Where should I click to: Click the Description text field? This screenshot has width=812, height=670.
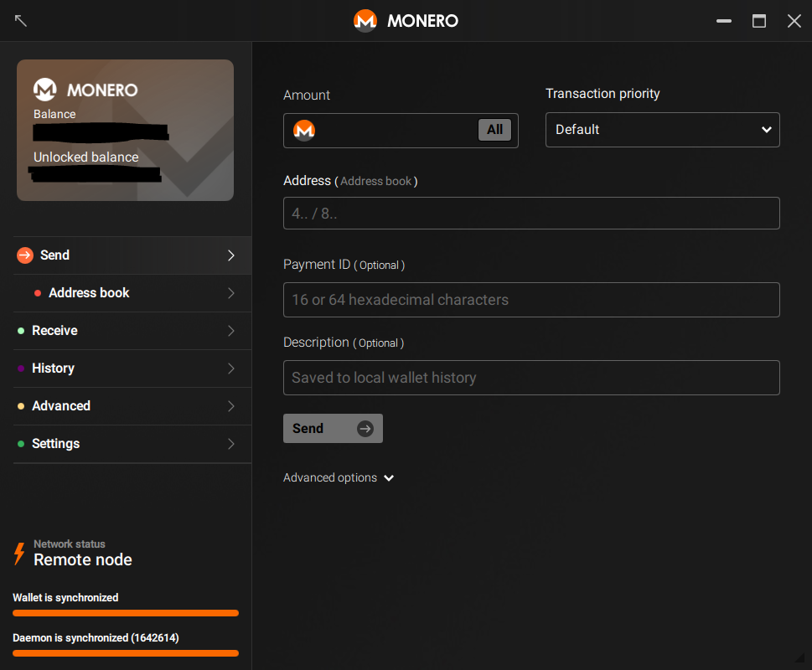pyautogui.click(x=531, y=378)
